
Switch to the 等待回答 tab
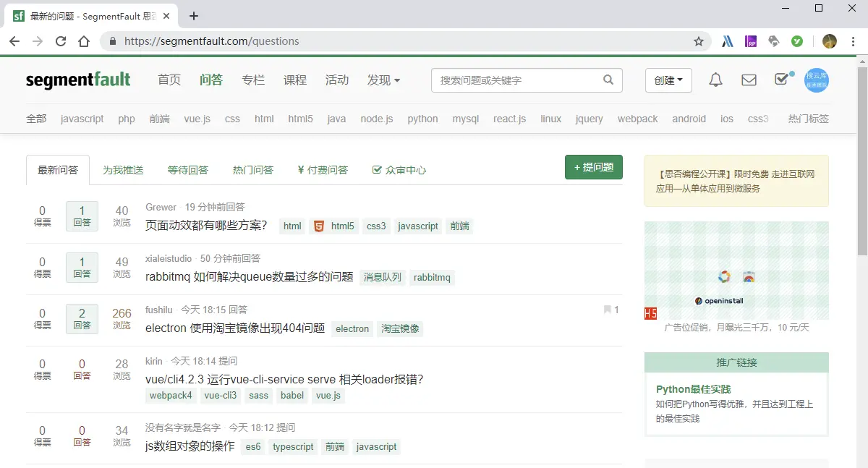click(188, 170)
